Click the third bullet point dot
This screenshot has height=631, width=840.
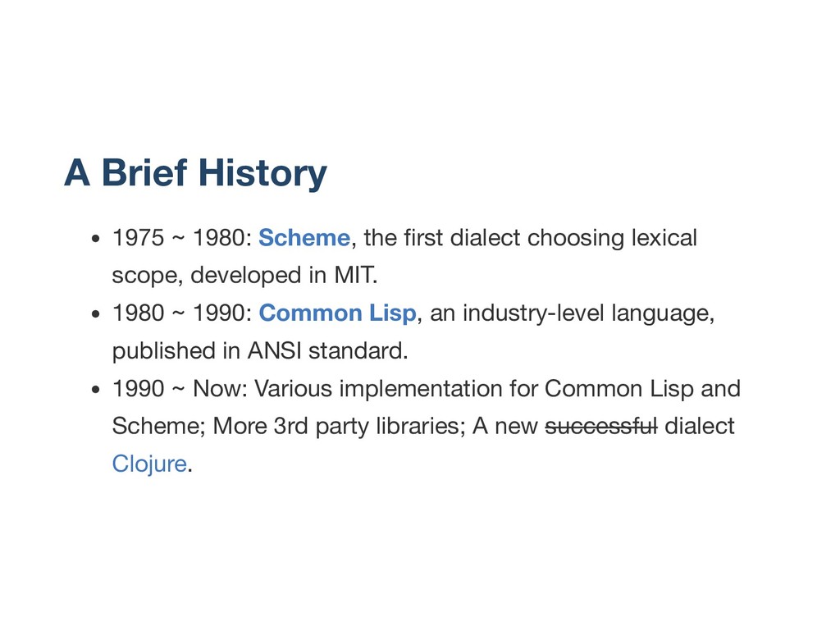click(x=96, y=391)
